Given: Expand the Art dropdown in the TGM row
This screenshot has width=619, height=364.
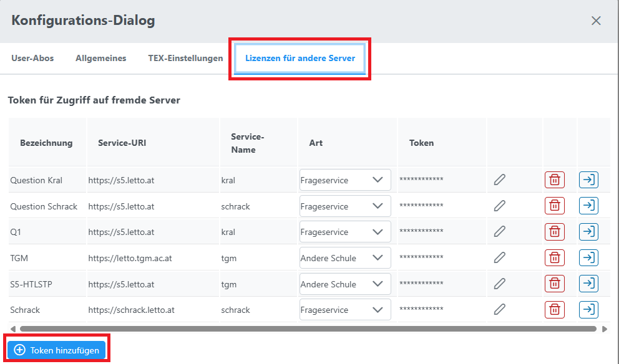Looking at the screenshot, I should click(x=345, y=257).
